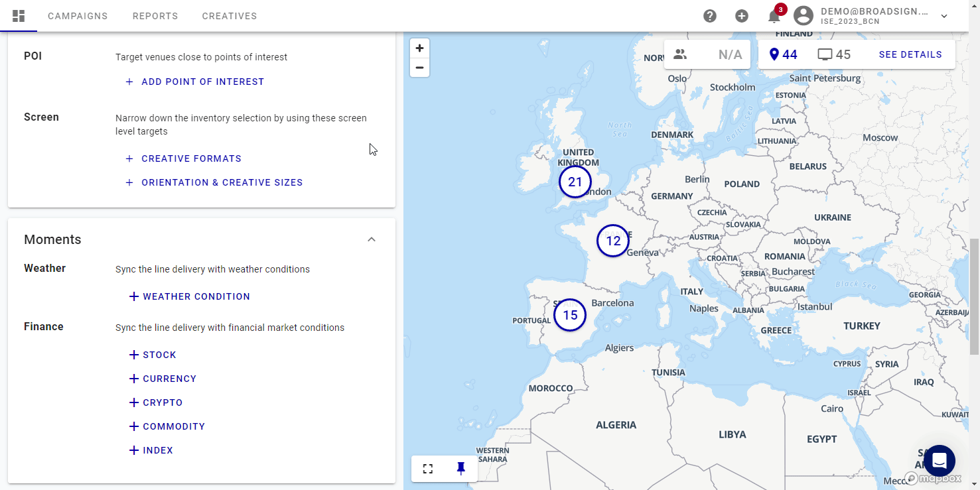Go to the Creatives tab
The width and height of the screenshot is (980, 490).
coord(230,16)
